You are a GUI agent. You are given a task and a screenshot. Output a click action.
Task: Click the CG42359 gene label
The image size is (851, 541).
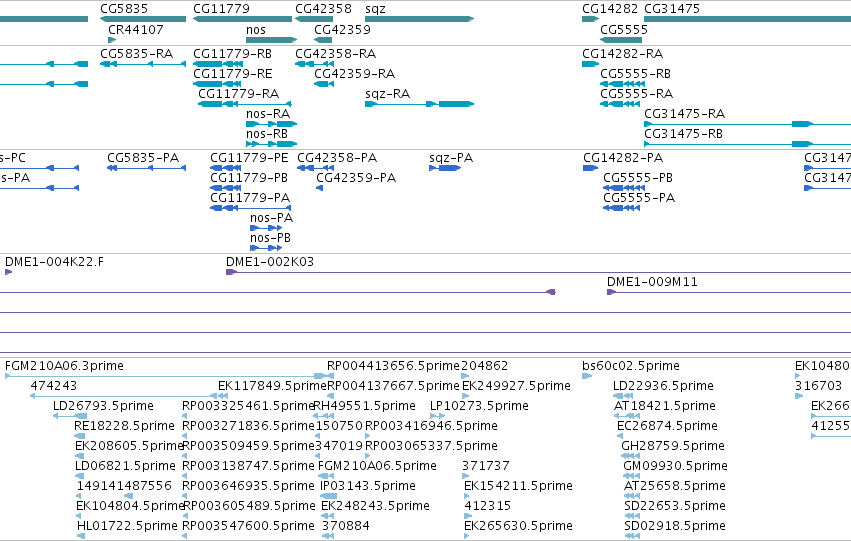click(x=342, y=29)
